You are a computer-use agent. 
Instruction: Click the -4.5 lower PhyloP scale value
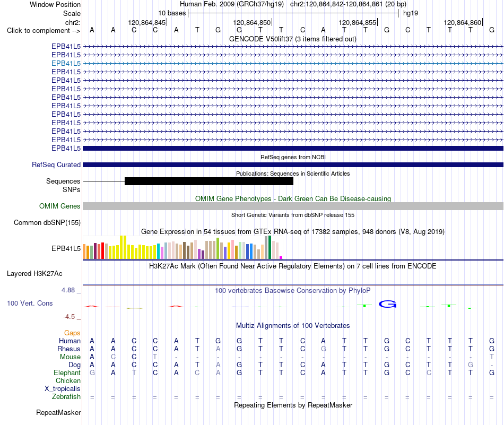(x=69, y=317)
